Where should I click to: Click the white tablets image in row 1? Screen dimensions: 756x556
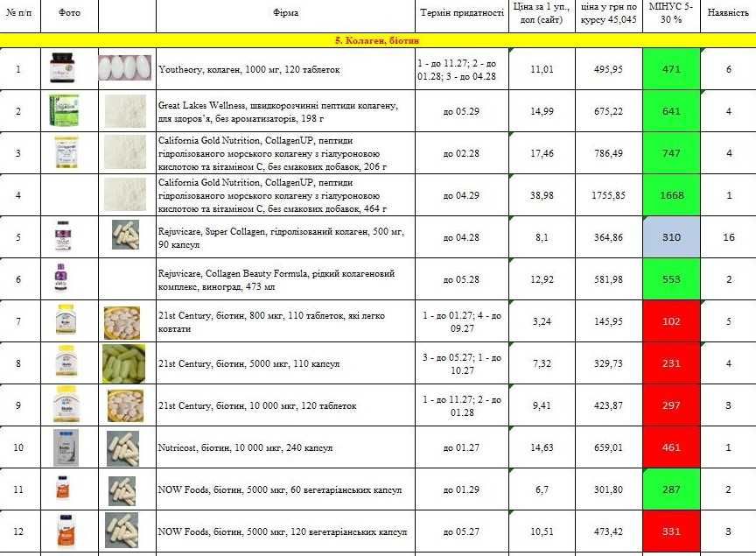[125, 67]
